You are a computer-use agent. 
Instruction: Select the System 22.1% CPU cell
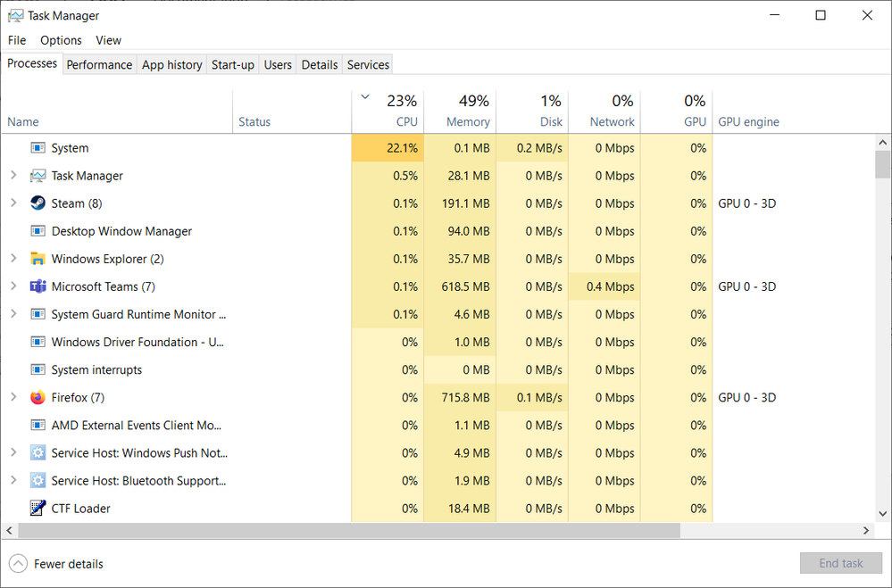(388, 148)
